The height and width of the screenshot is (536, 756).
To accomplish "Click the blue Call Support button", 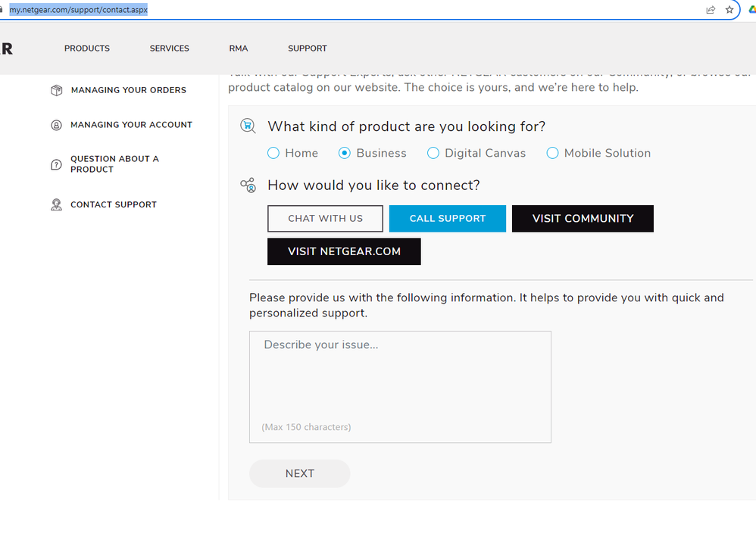I will [x=447, y=219].
